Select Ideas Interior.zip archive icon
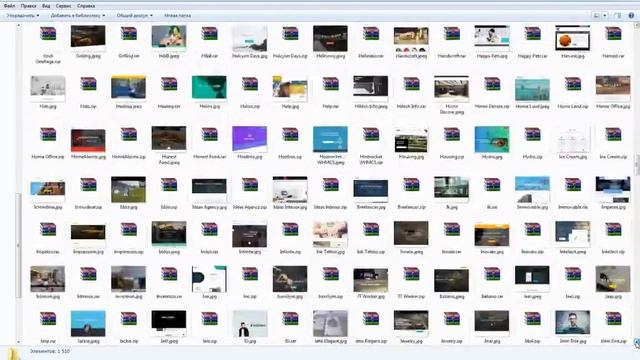640x360 pixels. pyautogui.click(x=331, y=185)
